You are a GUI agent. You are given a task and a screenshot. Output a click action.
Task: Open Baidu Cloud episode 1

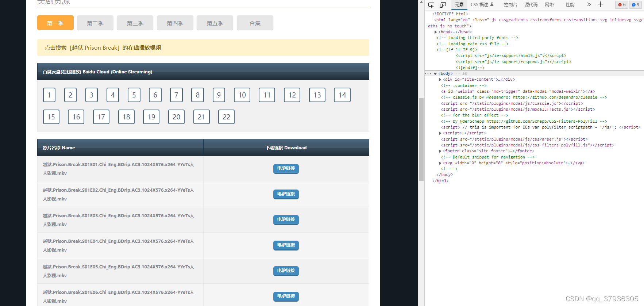click(49, 95)
